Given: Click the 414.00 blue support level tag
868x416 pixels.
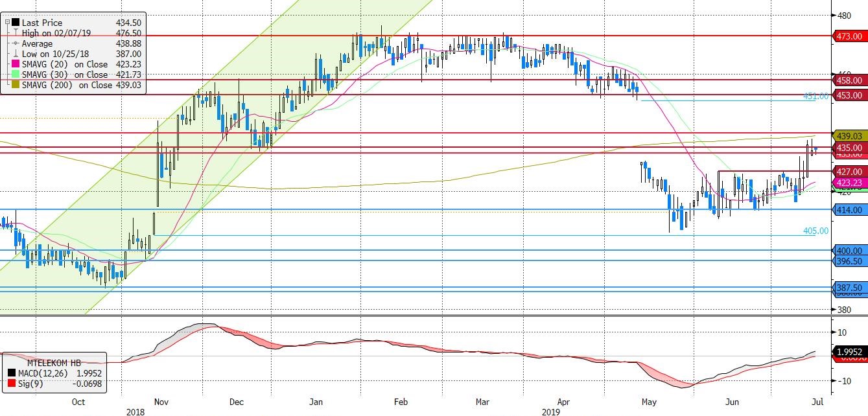Looking at the screenshot, I should [850, 210].
